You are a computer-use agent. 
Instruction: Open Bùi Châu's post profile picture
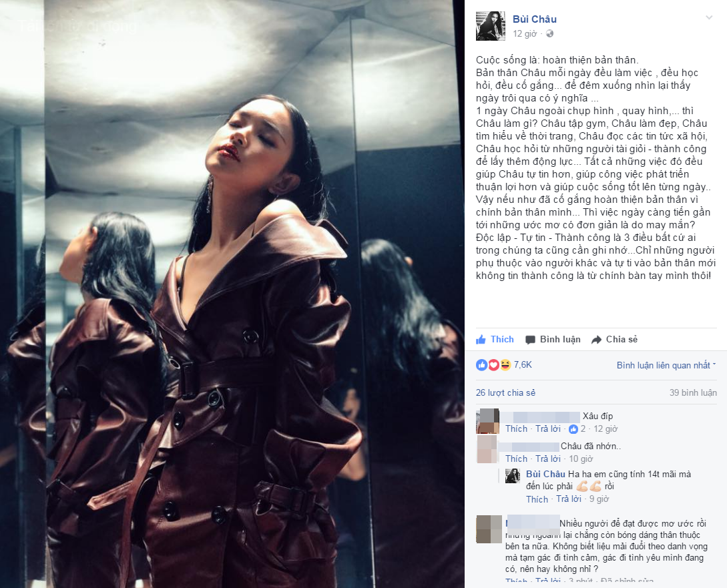point(490,26)
